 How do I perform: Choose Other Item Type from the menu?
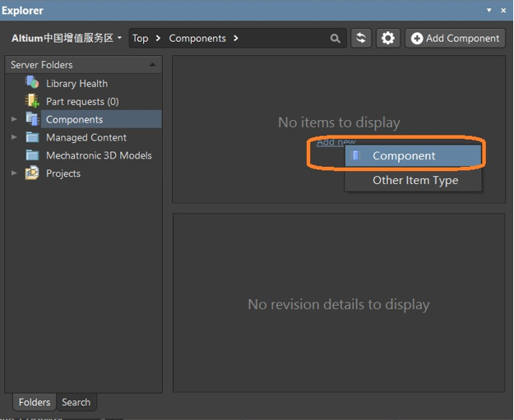(x=413, y=180)
